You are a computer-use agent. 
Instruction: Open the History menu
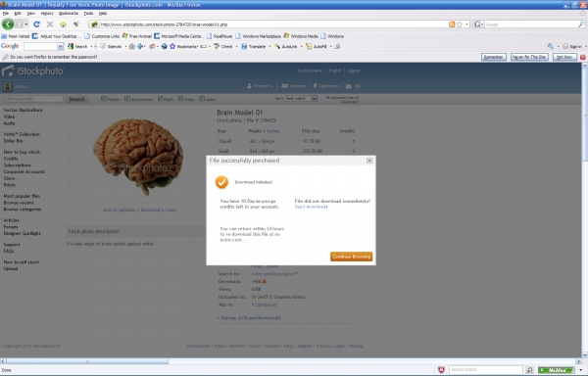click(x=47, y=13)
